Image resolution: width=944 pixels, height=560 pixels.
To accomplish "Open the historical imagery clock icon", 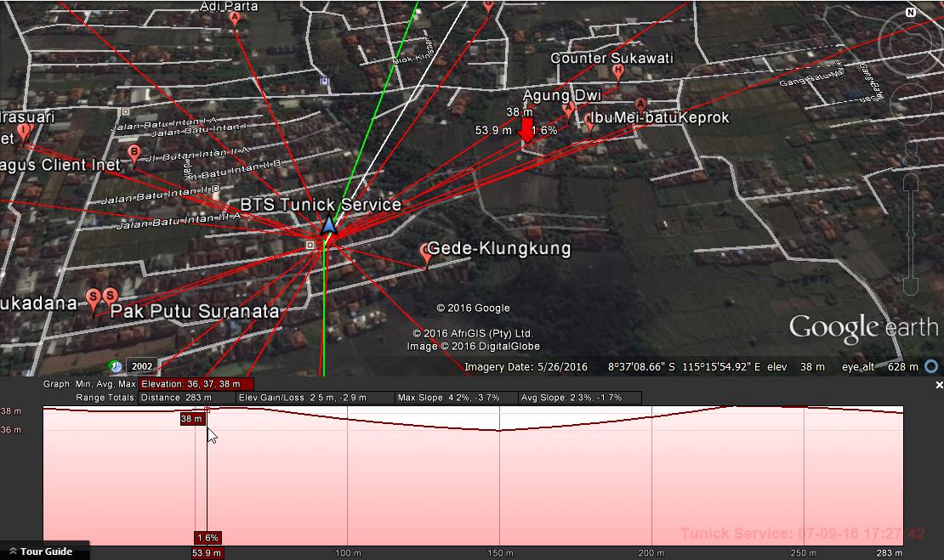I will (x=116, y=365).
